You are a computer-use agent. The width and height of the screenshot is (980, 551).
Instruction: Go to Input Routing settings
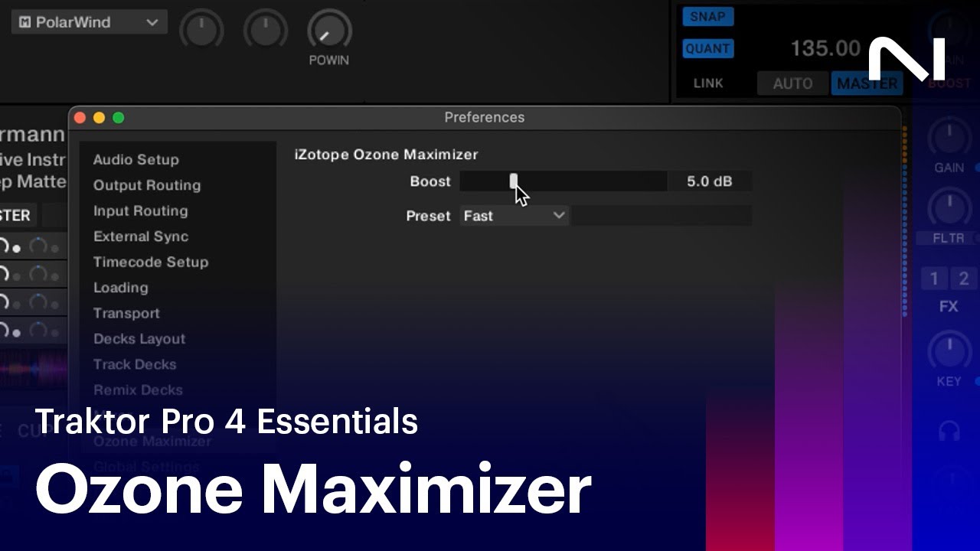pos(140,210)
